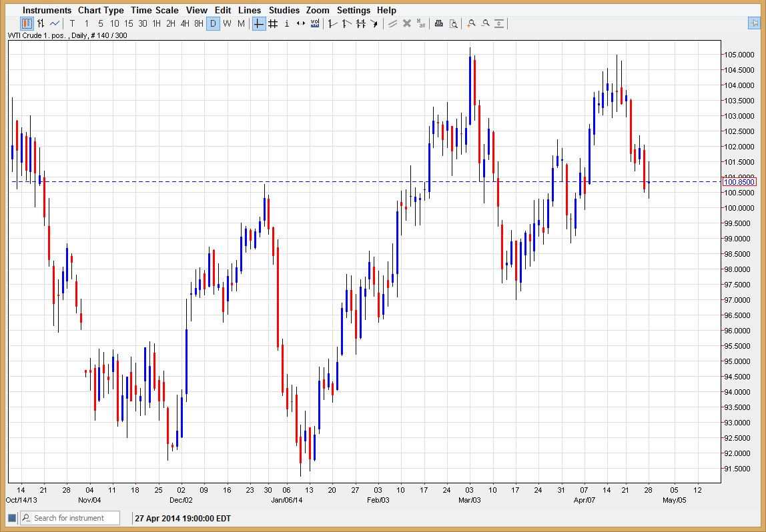
Task: Toggle the Daily (D) timeframe
Action: pyautogui.click(x=213, y=23)
